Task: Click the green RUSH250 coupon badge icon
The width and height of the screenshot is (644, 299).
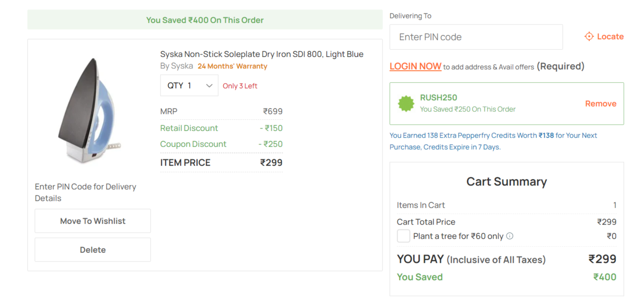Action: coord(406,103)
